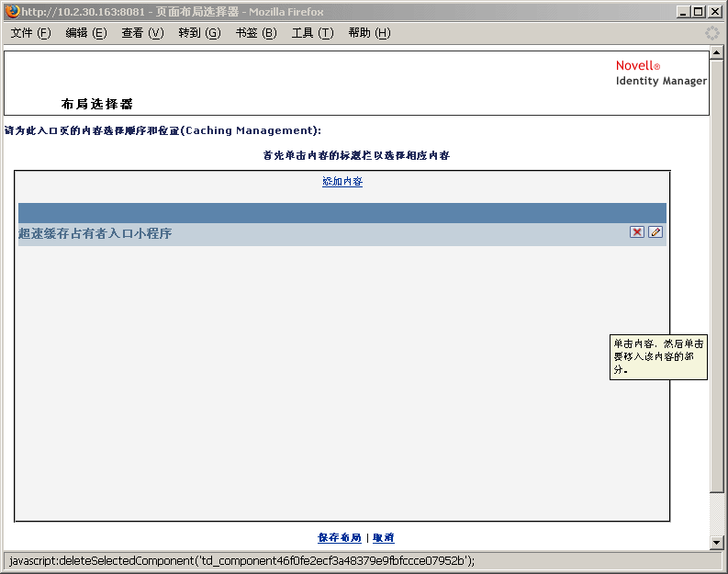
Task: Open the 帮助 (H) menu
Action: [x=370, y=33]
